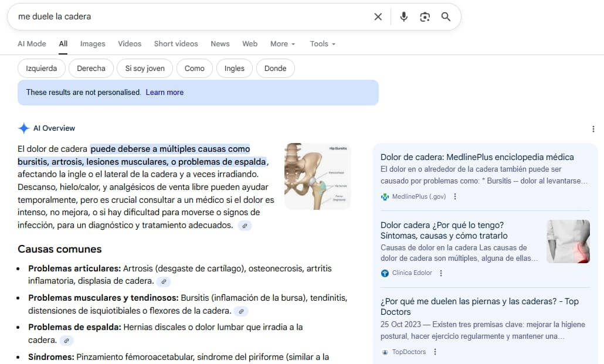Clear the search query with the X
This screenshot has width=604, height=364.
378,16
